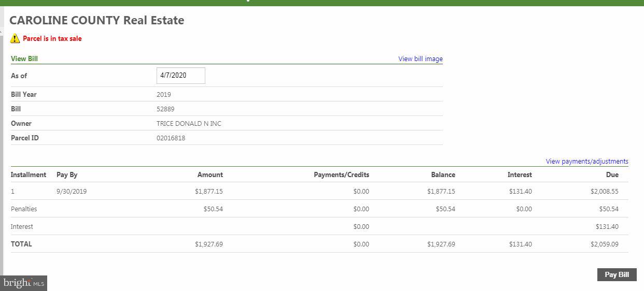Image resolution: width=644 pixels, height=291 pixels.
Task: Select total amount $1,927.69 in Amount column
Action: pos(209,244)
